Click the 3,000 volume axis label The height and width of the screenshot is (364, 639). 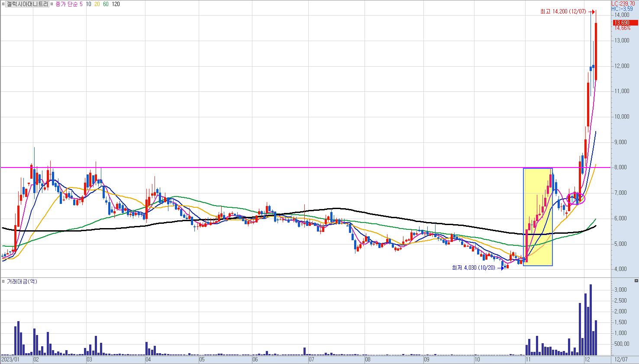(621, 290)
